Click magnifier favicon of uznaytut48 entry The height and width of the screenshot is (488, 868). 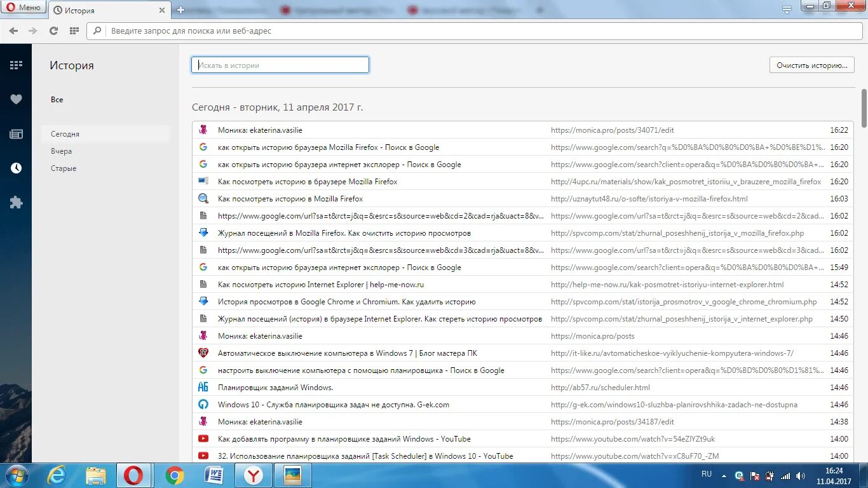click(x=203, y=198)
